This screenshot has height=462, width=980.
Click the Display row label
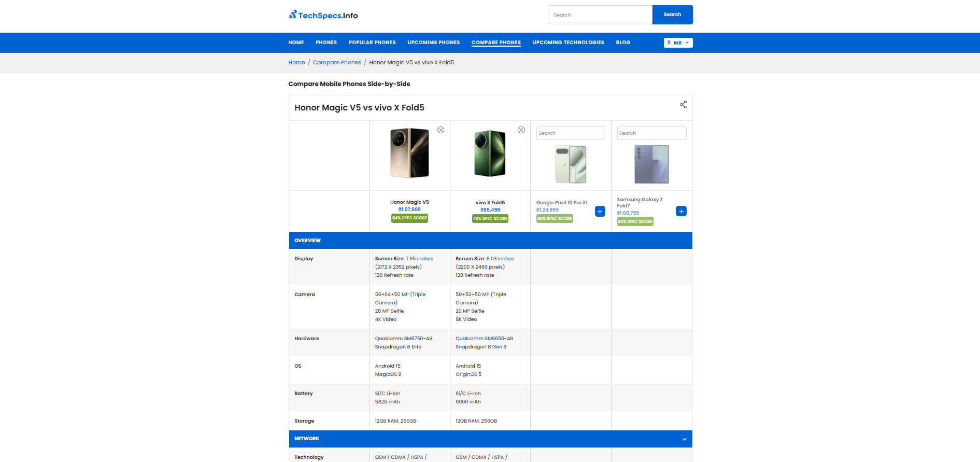[x=304, y=259]
